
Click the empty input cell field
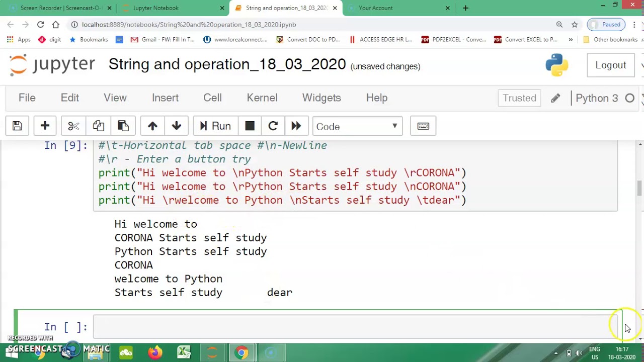[x=355, y=327]
